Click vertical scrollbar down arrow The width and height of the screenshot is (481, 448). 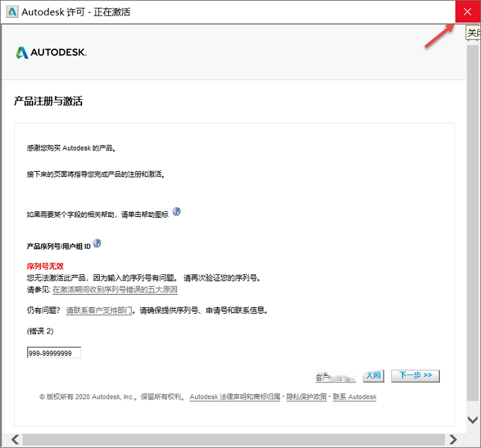(x=473, y=420)
